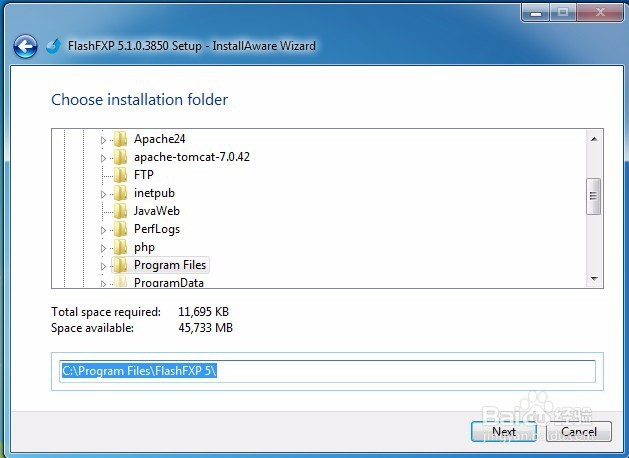This screenshot has width=629, height=458.
Task: Expand the inetpub tree node
Action: [x=103, y=194]
